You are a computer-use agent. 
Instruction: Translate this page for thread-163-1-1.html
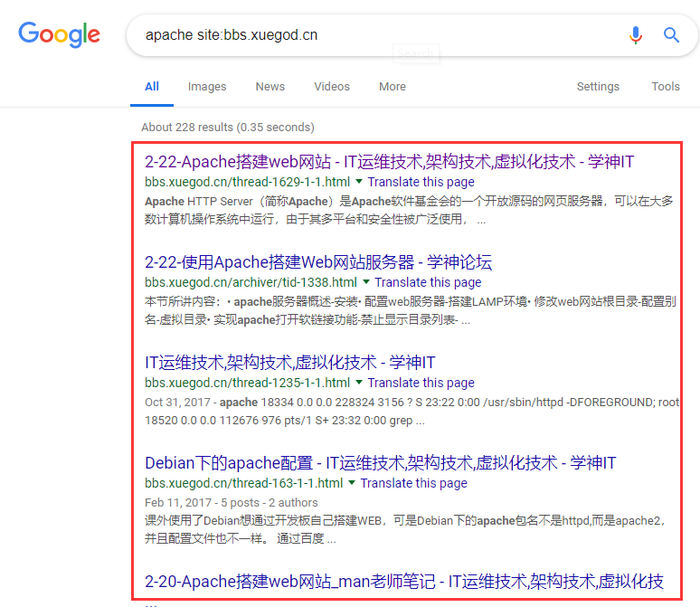tap(414, 483)
